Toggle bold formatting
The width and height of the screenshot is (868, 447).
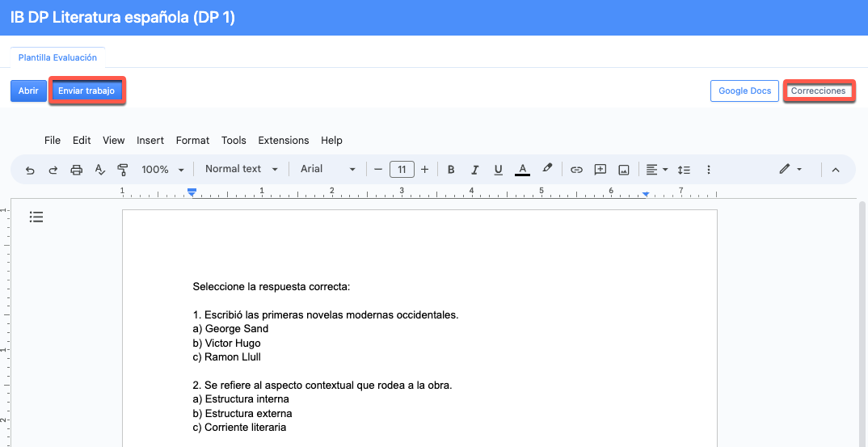[451, 170]
